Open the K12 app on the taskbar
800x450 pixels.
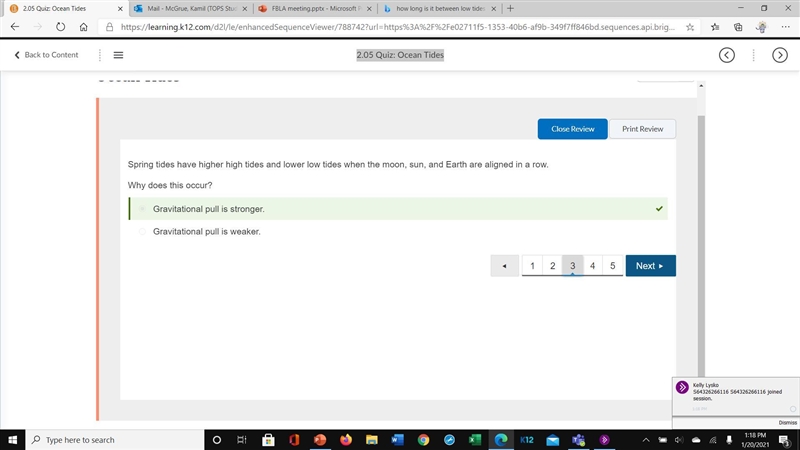527,440
